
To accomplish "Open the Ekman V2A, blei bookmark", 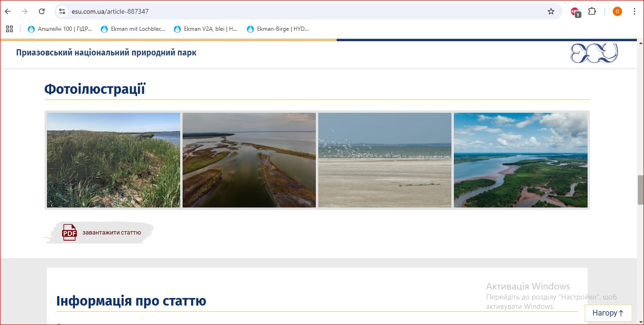I will (206, 29).
